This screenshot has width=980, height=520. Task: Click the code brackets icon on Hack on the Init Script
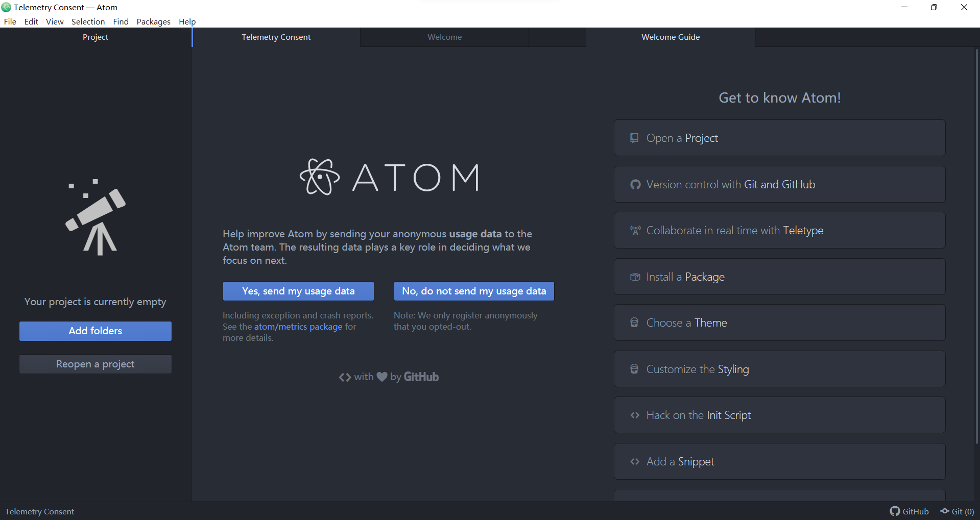635,415
